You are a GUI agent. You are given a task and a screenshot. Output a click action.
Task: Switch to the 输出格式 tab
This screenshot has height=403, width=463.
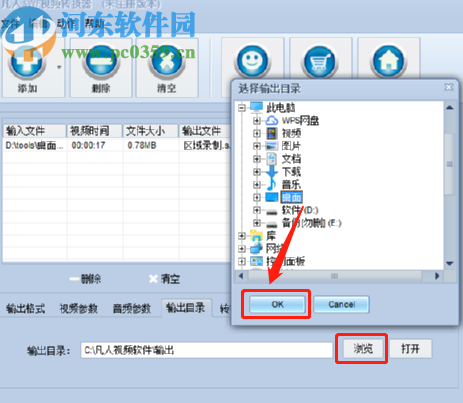25,308
